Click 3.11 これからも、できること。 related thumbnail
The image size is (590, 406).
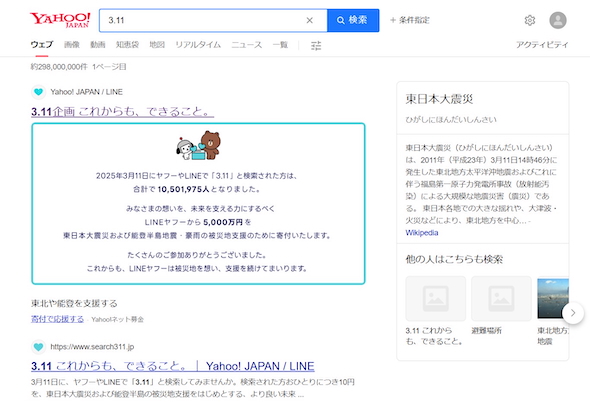click(x=435, y=299)
